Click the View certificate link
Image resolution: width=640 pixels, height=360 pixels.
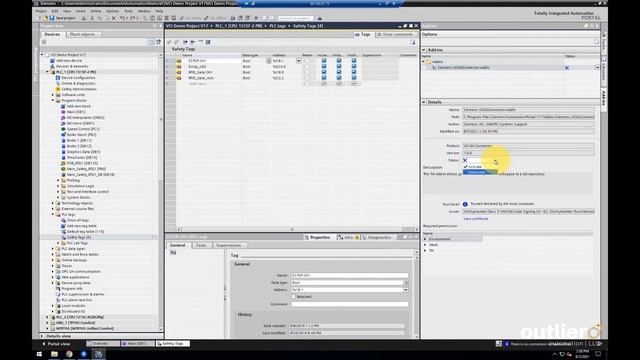(476, 219)
